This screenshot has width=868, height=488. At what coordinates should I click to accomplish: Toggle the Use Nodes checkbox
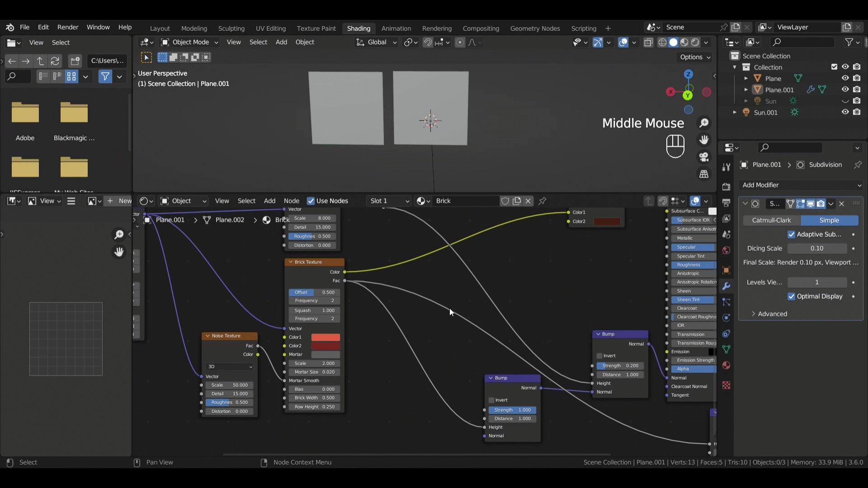tap(311, 201)
